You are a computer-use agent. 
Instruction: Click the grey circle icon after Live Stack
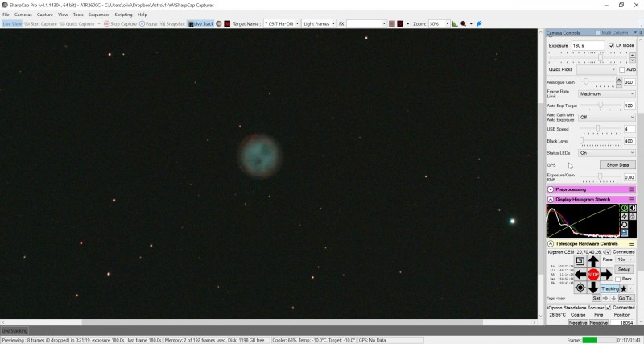pos(218,24)
